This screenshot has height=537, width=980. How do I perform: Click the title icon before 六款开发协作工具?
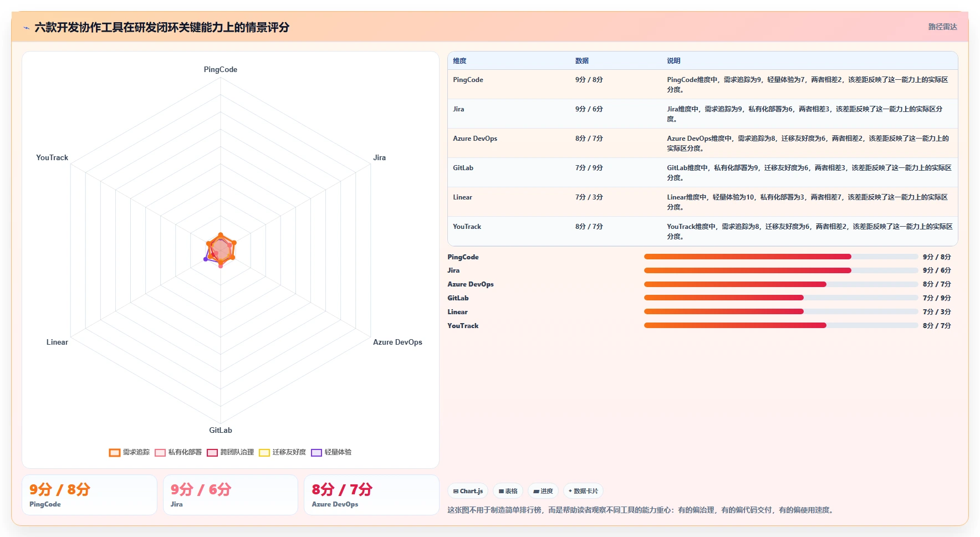(26, 28)
